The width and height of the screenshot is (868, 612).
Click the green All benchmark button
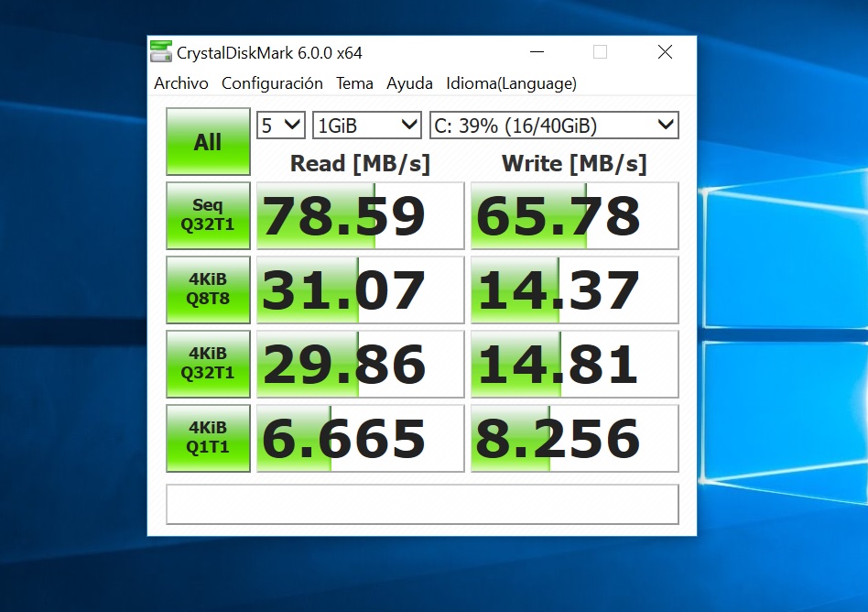click(x=208, y=142)
